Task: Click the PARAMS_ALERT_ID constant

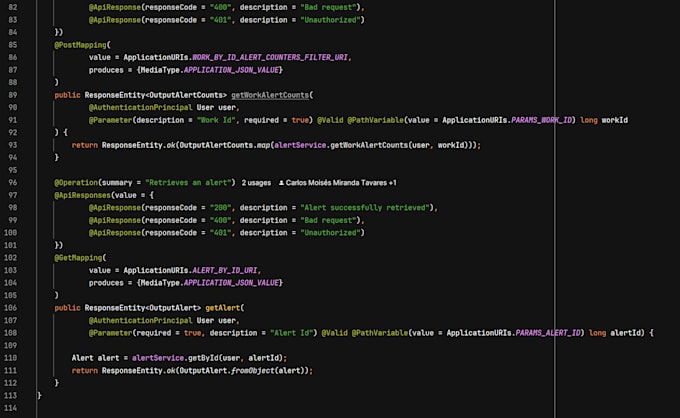Action: pos(548,333)
